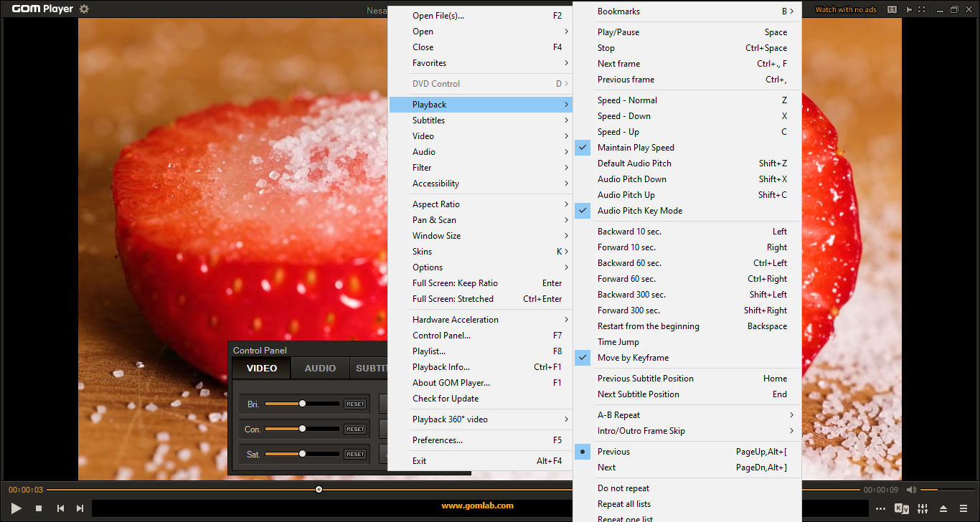
Task: Click the GOM Player settings gear icon
Action: (85, 9)
